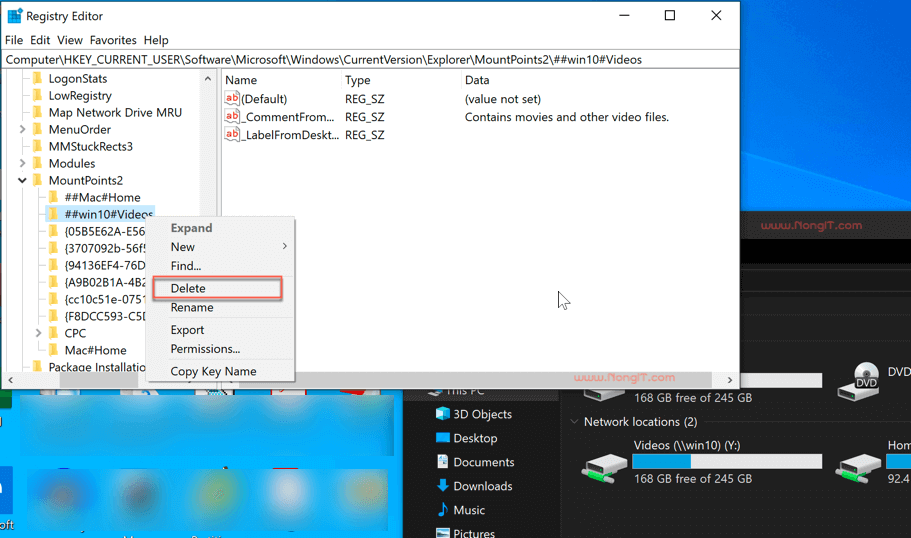Click the (Default) string value icon
The image size is (911, 538).
[x=232, y=98]
